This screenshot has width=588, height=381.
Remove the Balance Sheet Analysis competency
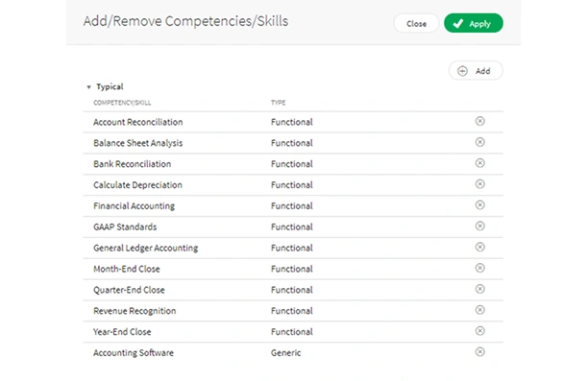pyautogui.click(x=479, y=142)
